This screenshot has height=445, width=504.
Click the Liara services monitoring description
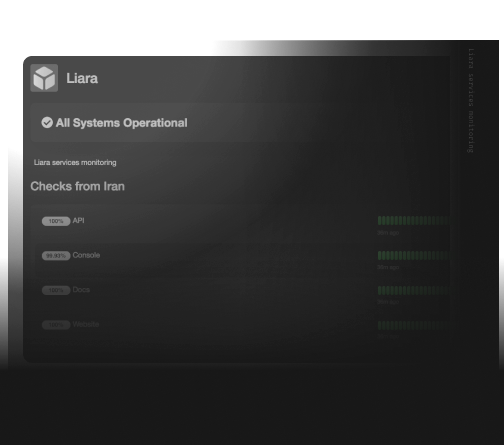[75, 162]
